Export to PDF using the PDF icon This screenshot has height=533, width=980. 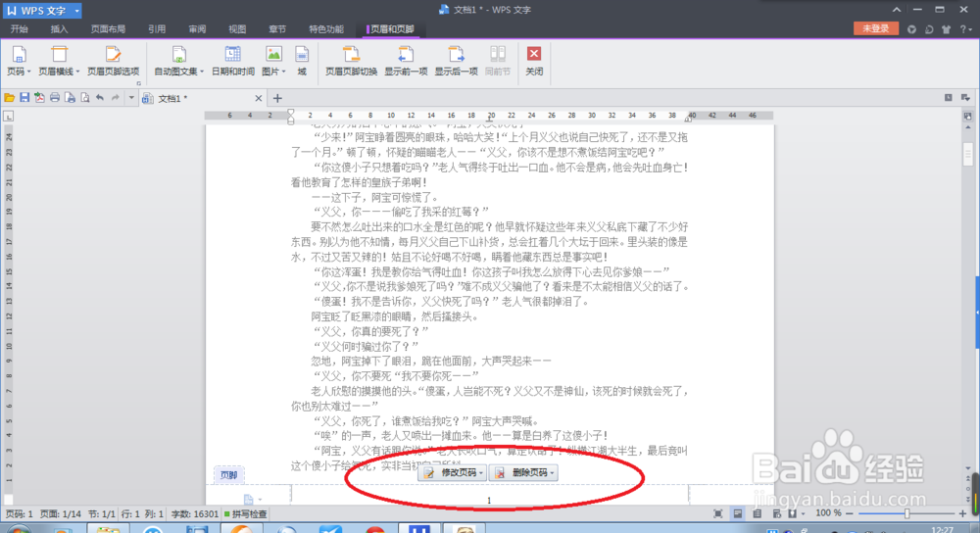[x=39, y=98]
